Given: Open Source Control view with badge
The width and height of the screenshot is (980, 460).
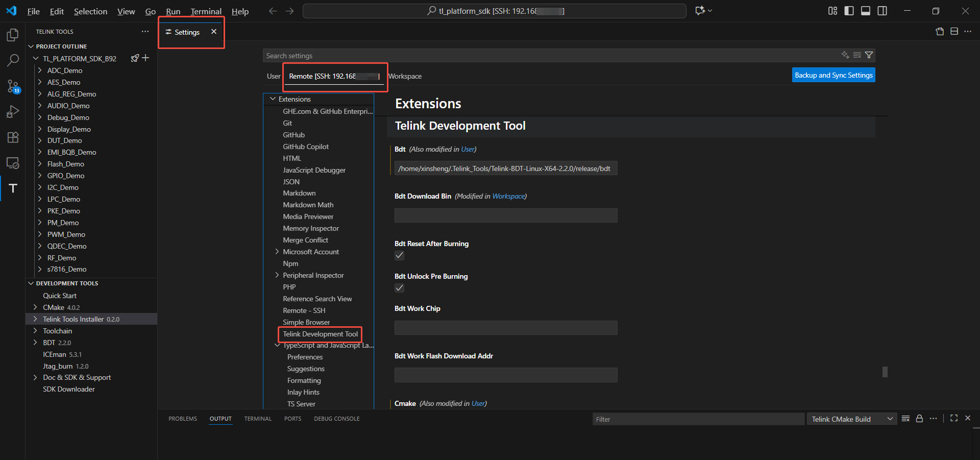Looking at the screenshot, I should (x=13, y=86).
